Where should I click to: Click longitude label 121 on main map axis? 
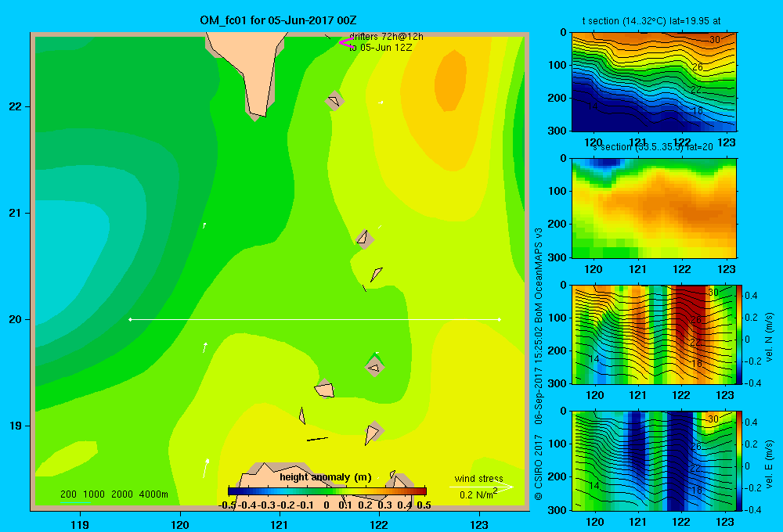coord(280,524)
